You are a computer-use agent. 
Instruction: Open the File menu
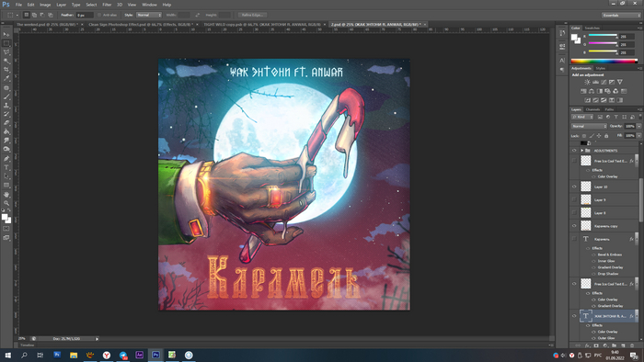[x=18, y=5]
